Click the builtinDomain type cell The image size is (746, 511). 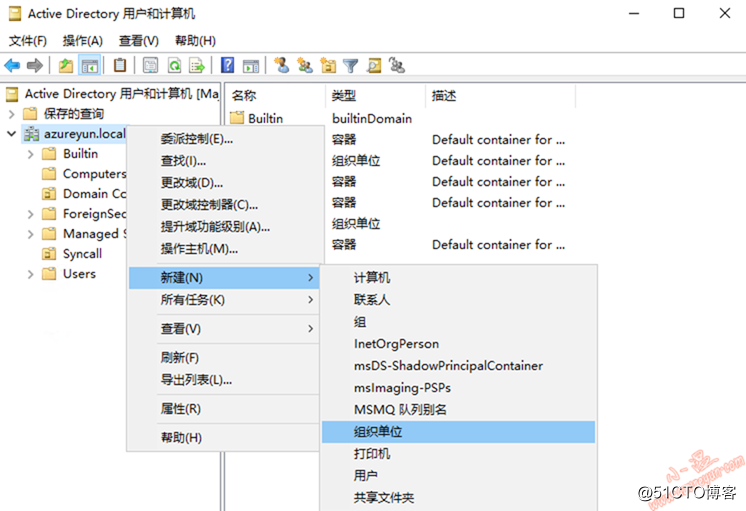pyautogui.click(x=372, y=118)
